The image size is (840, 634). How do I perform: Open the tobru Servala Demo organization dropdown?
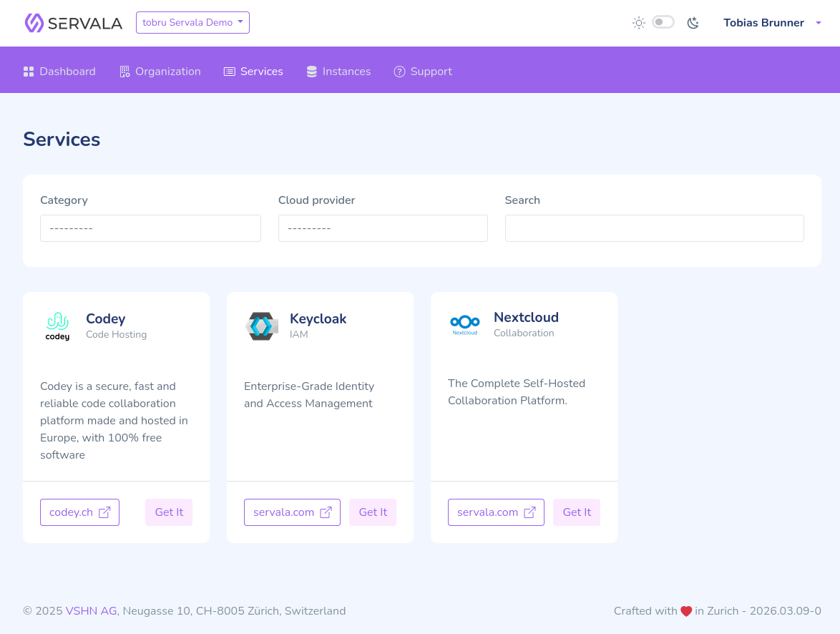pyautogui.click(x=192, y=22)
